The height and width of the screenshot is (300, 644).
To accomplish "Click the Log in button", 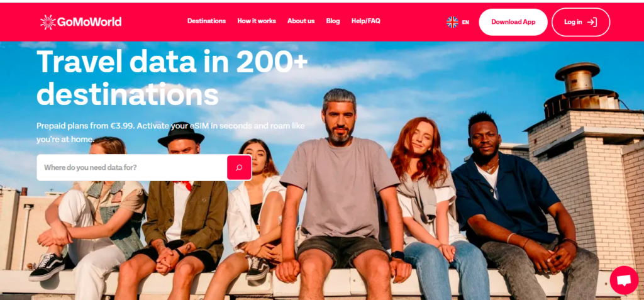I will (580, 22).
